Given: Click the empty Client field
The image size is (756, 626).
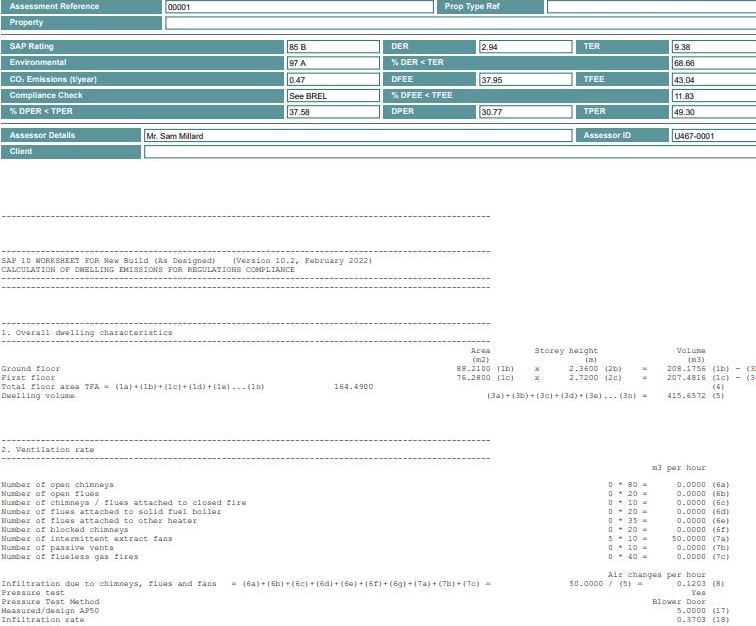Looking at the screenshot, I should 450,152.
